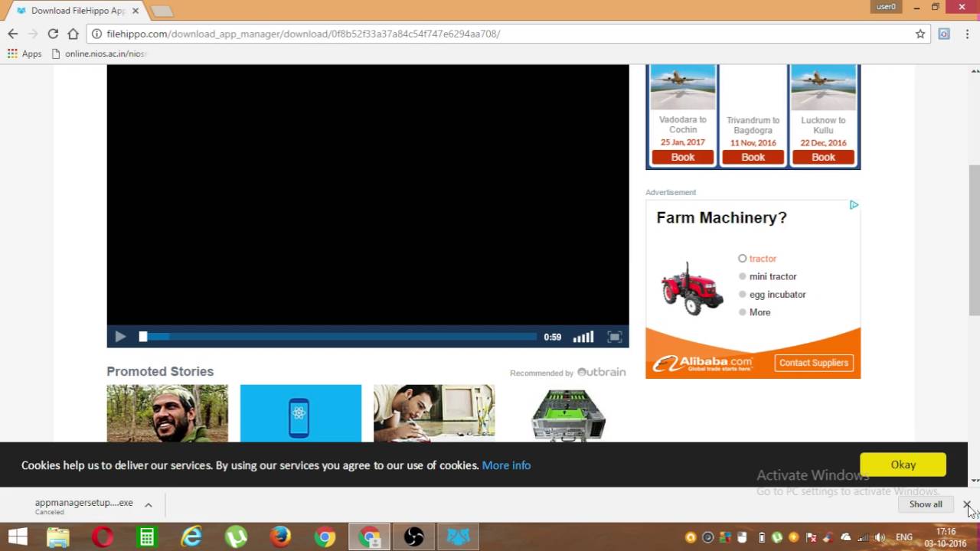Open the first Chrome taskbar icon

pyautogui.click(x=325, y=536)
